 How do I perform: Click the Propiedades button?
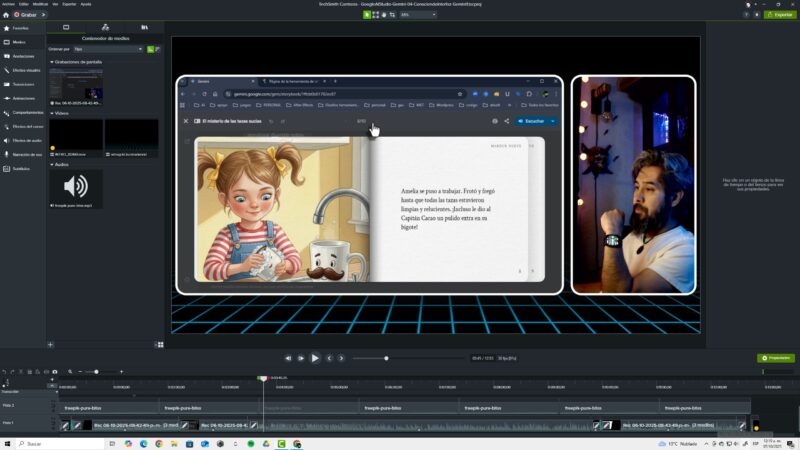click(x=776, y=358)
